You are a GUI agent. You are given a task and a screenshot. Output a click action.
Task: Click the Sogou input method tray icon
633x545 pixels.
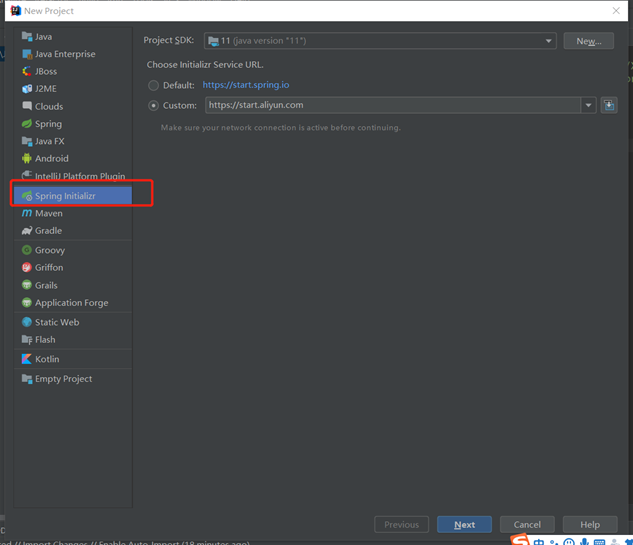(520, 539)
